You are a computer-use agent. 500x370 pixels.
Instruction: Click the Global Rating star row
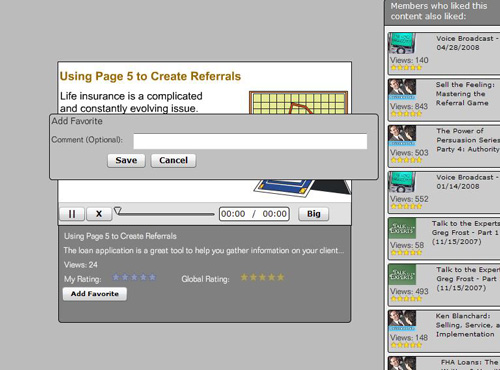pyautogui.click(x=263, y=277)
